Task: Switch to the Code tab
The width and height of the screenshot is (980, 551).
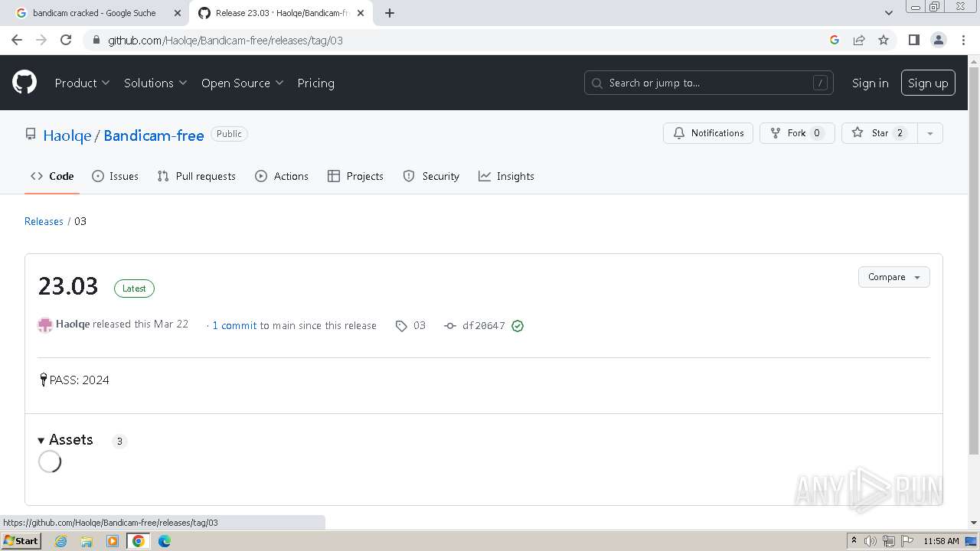Action: coord(52,176)
